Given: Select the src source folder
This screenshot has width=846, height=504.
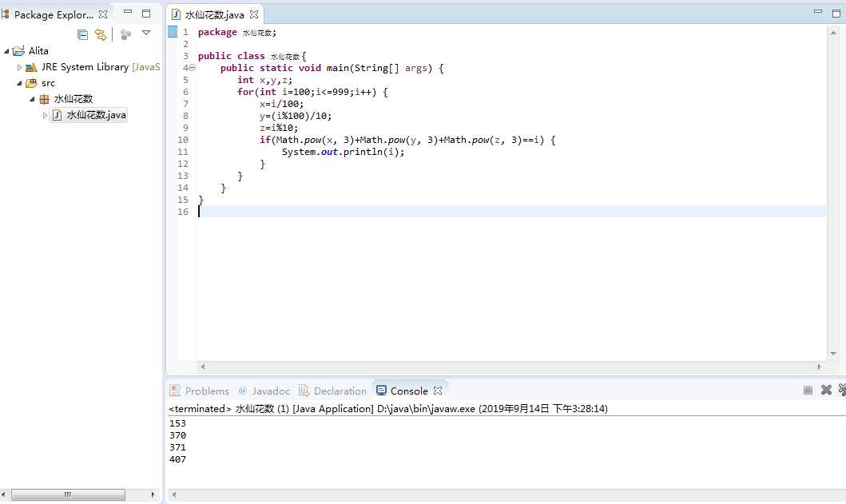Looking at the screenshot, I should click(48, 83).
